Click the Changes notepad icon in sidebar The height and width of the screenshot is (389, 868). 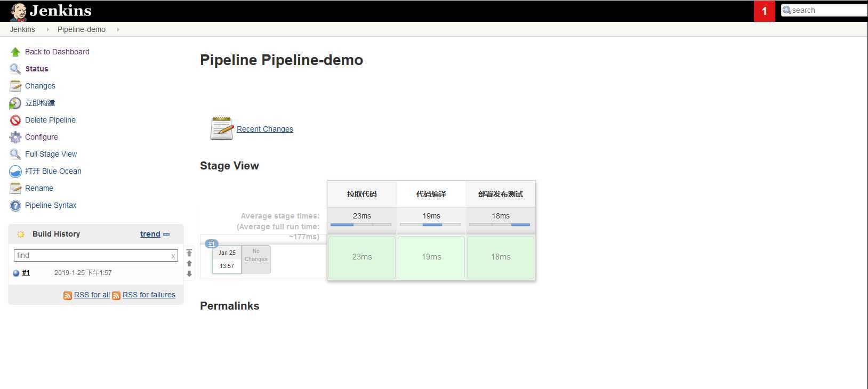click(x=15, y=86)
